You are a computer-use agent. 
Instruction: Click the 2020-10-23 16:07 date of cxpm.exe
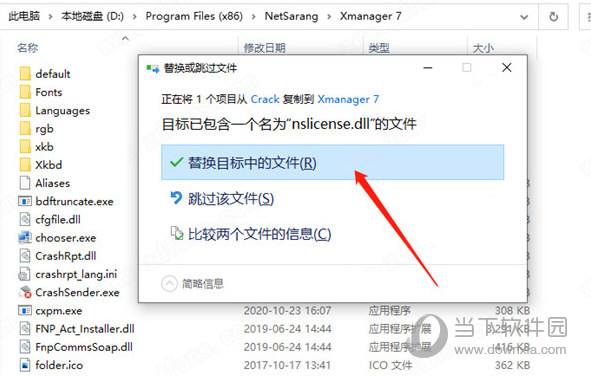(x=287, y=310)
